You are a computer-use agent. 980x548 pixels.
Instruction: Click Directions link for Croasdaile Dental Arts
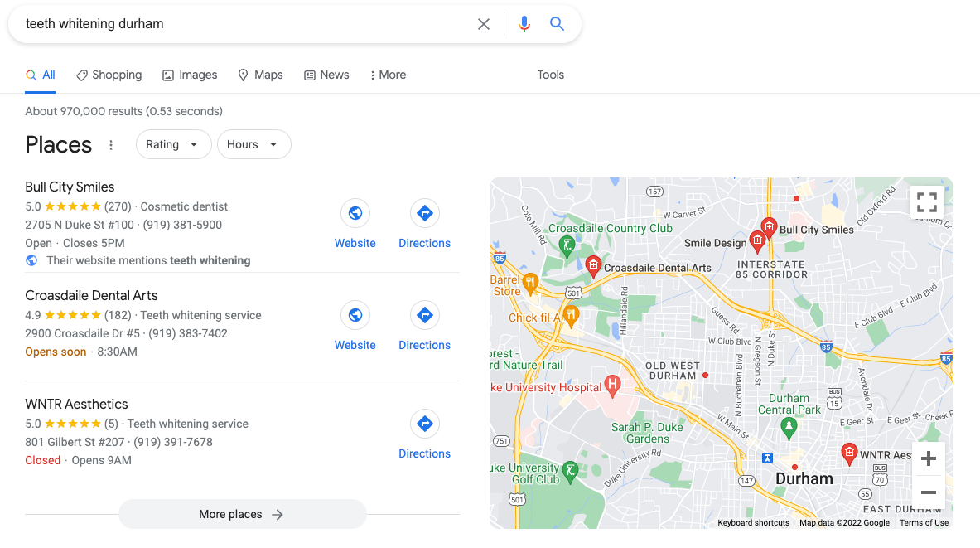[424, 346]
